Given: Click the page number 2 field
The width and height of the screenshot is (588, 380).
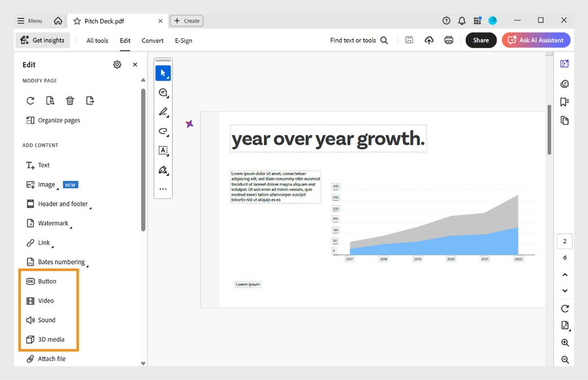Looking at the screenshot, I should click(x=565, y=241).
